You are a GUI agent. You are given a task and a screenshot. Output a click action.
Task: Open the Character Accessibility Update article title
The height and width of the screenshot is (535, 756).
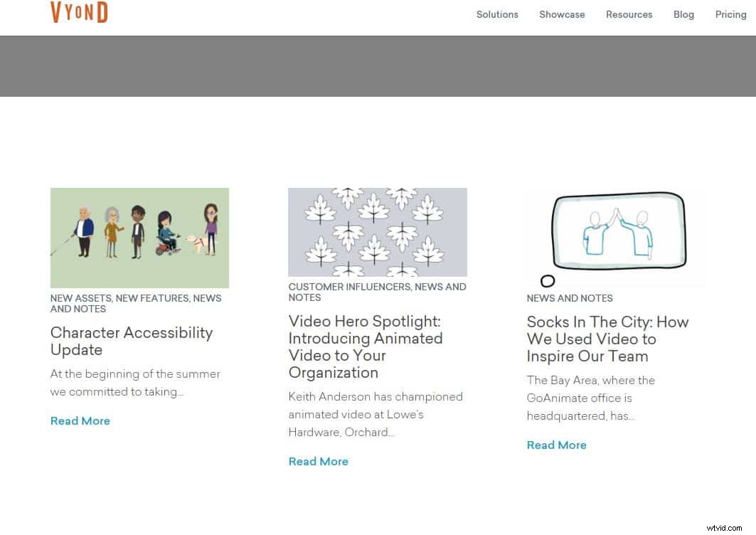tap(132, 341)
